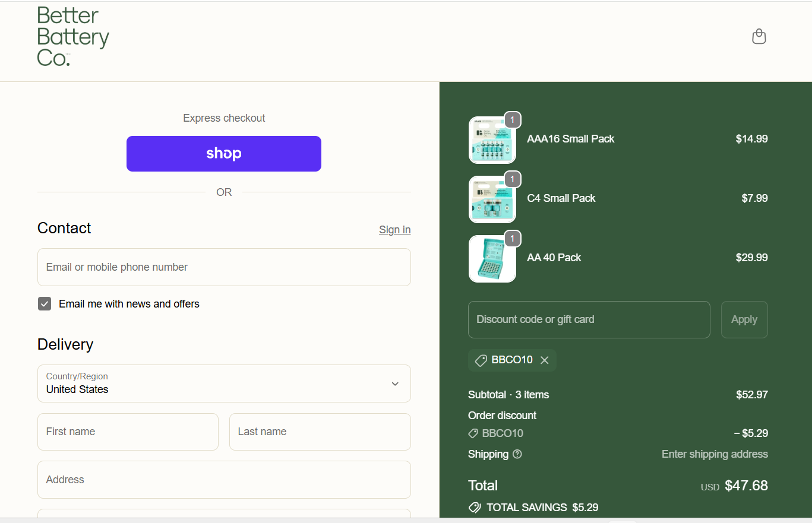Follow the Sign in link
Screen dimensions: 812x523
pos(395,230)
